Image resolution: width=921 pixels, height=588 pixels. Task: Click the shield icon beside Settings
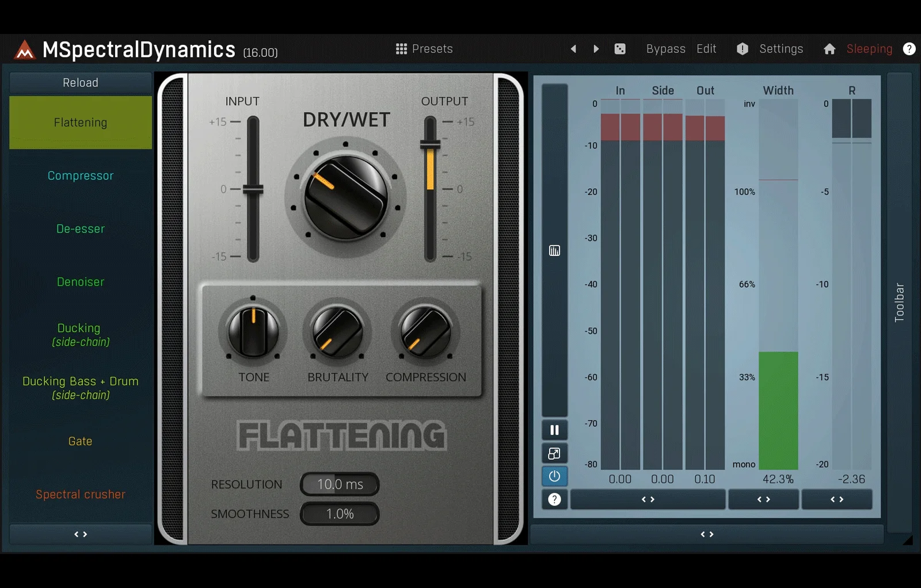pos(743,49)
